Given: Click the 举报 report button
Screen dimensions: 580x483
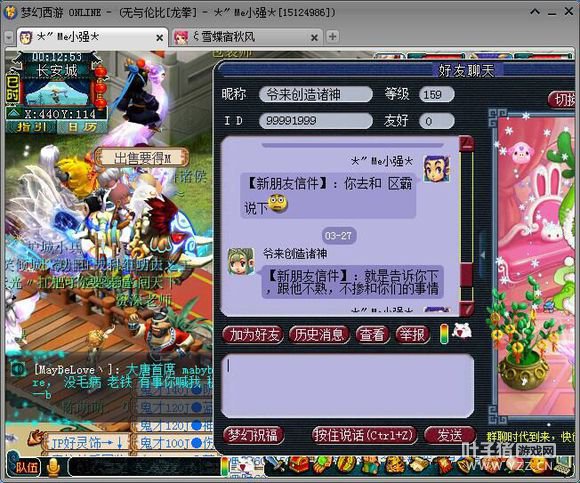Looking at the screenshot, I should coord(412,335).
